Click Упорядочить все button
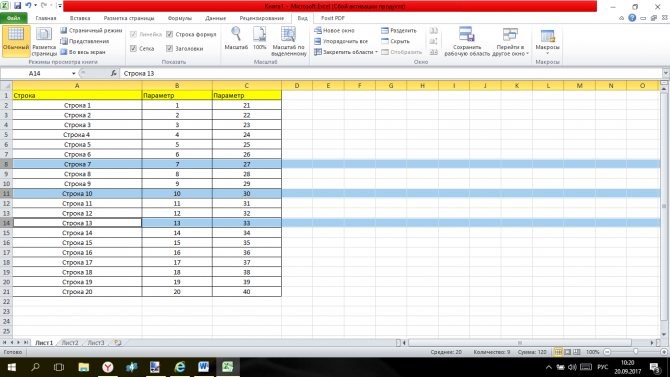Screen dimensions: 670x377 341,41
